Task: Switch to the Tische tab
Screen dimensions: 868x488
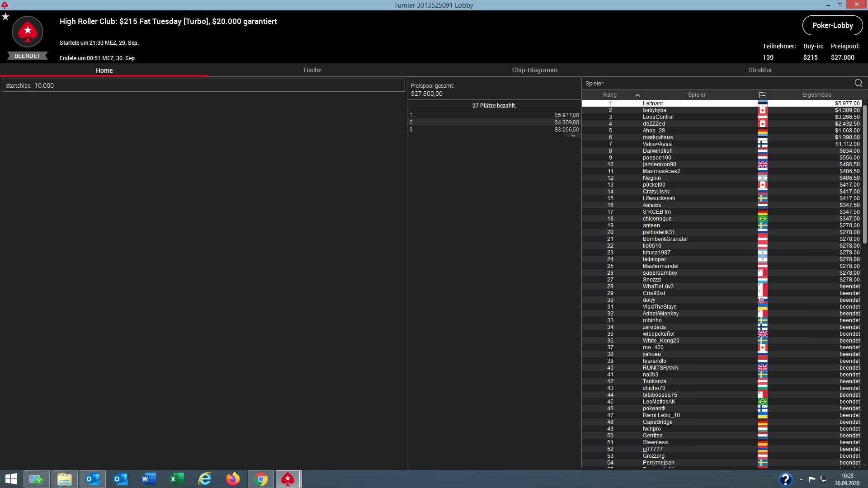Action: click(312, 70)
